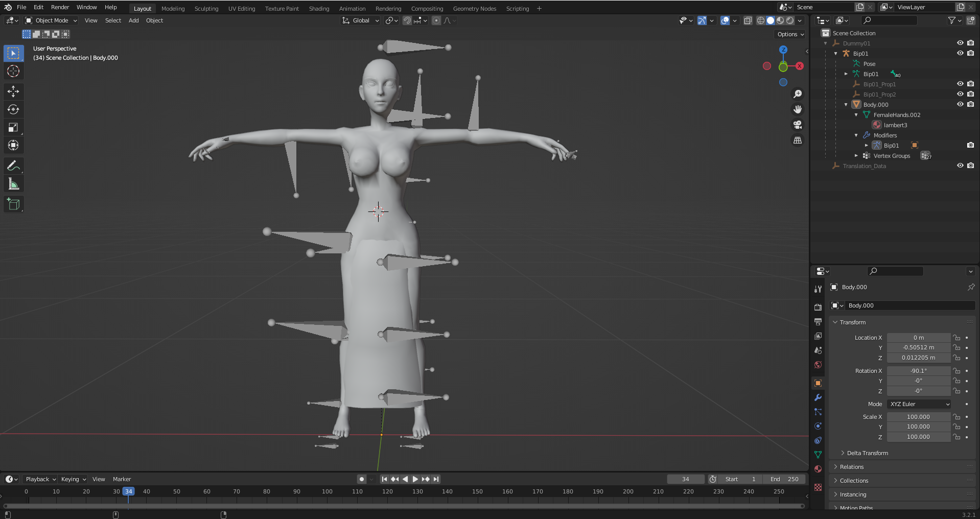Open the Physics properties tab

click(818, 426)
